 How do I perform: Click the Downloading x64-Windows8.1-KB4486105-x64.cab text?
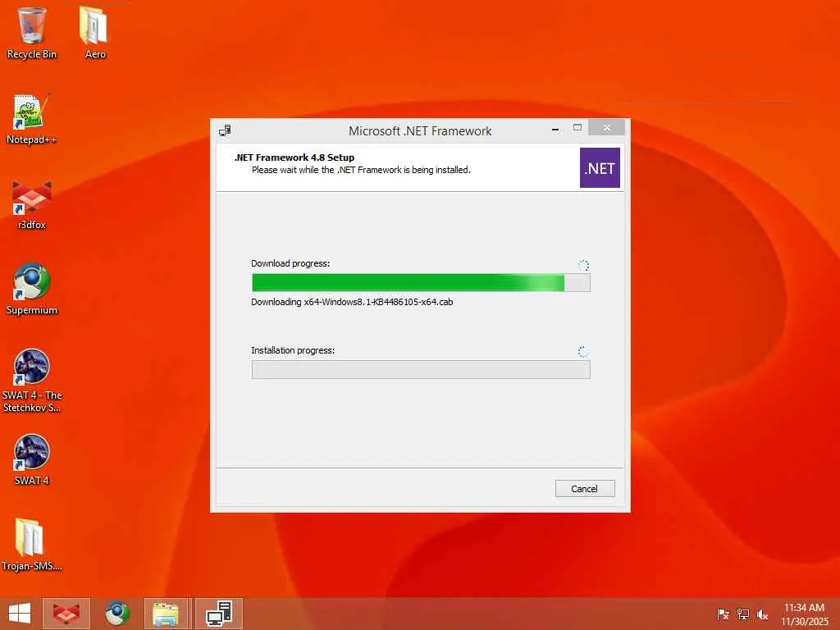click(352, 302)
